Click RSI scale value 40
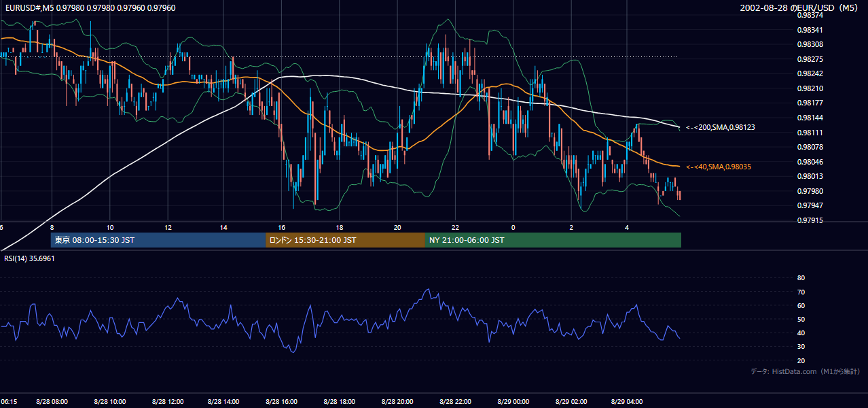868x408 pixels. [801, 333]
